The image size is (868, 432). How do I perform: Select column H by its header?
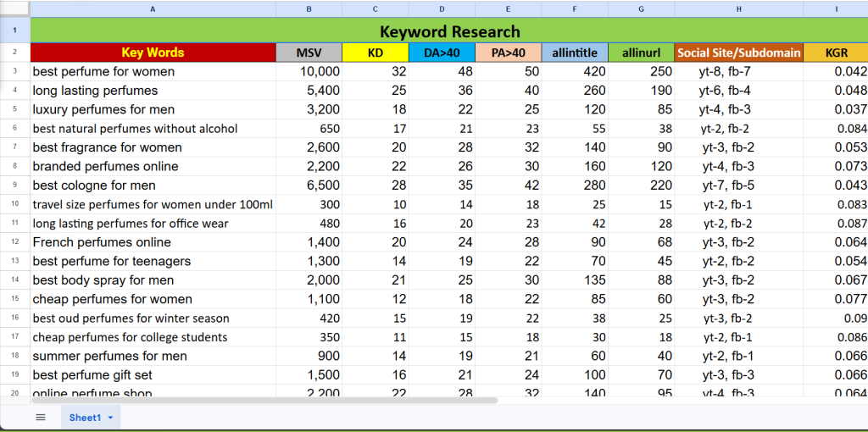tap(738, 8)
